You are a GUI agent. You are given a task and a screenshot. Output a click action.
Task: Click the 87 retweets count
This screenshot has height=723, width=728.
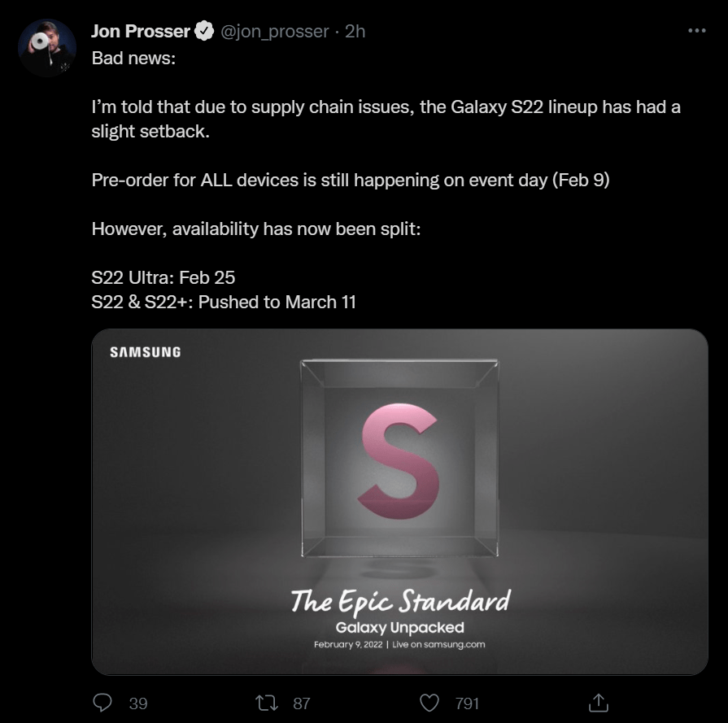point(301,703)
